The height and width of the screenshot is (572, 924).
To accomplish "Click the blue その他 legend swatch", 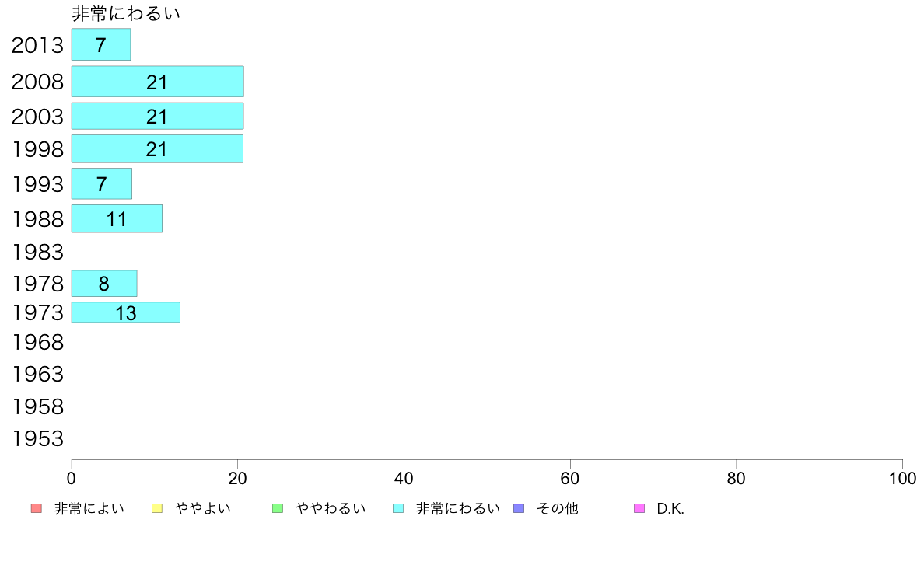I will point(519,508).
